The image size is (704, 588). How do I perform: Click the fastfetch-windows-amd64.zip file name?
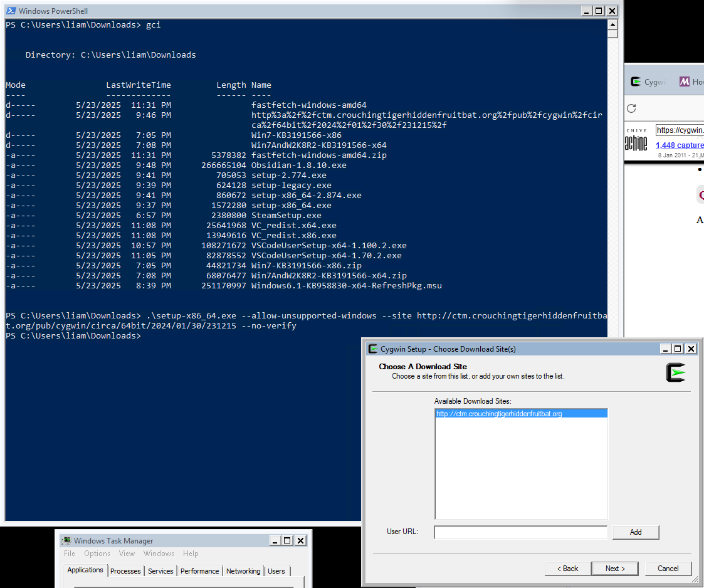pyautogui.click(x=319, y=155)
